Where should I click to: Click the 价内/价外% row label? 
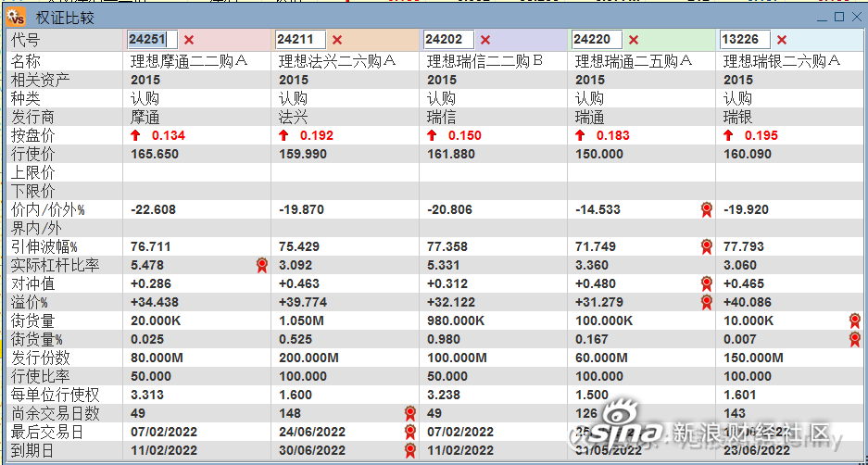pyautogui.click(x=47, y=209)
